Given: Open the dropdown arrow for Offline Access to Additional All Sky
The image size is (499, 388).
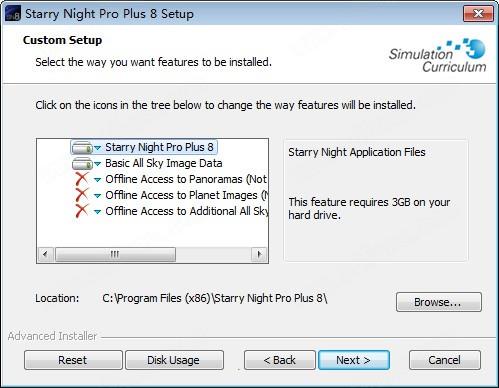Looking at the screenshot, I should point(97,212).
